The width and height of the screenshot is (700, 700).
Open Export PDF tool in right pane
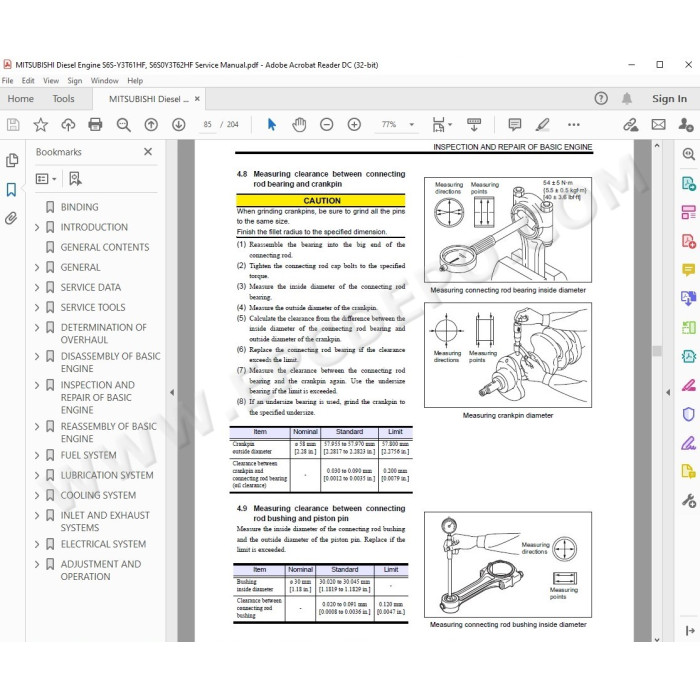click(x=688, y=183)
